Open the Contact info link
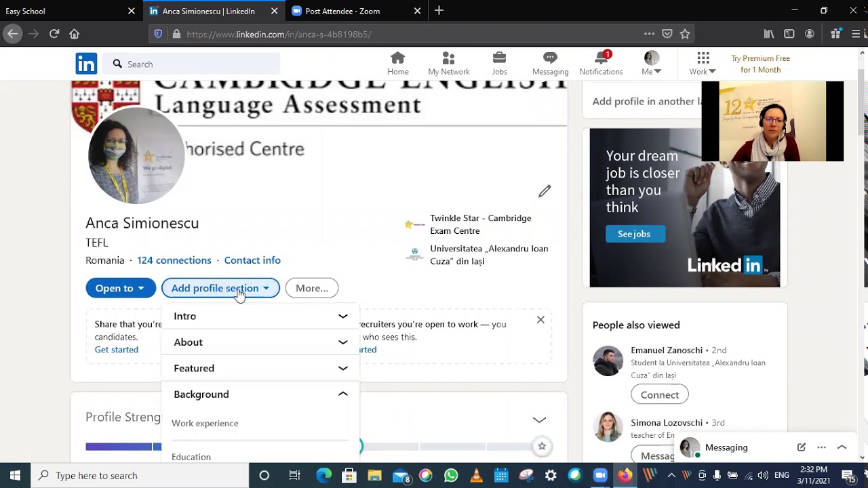 click(252, 260)
